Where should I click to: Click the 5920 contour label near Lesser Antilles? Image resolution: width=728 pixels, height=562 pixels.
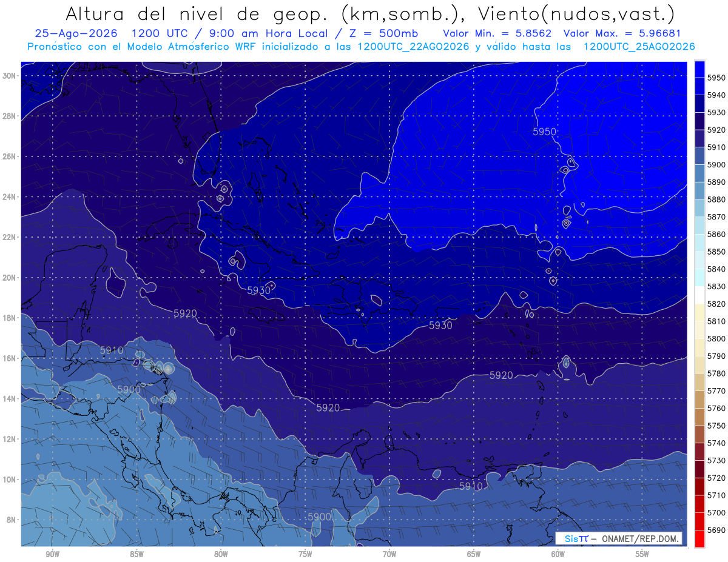click(x=501, y=376)
